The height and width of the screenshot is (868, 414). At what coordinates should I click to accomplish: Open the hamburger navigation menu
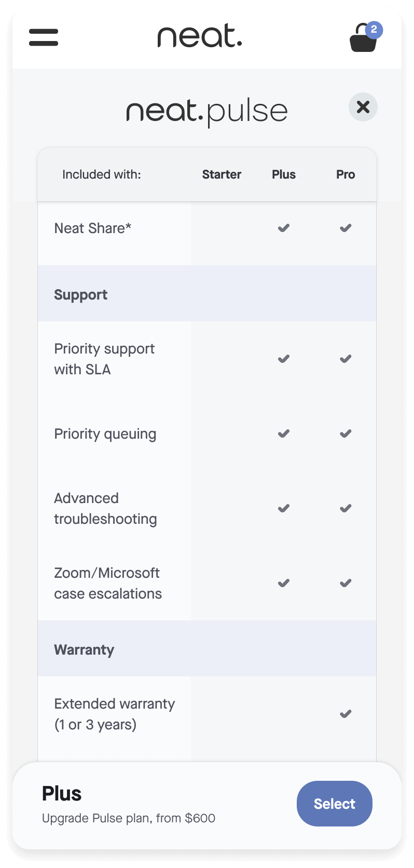pyautogui.click(x=44, y=37)
